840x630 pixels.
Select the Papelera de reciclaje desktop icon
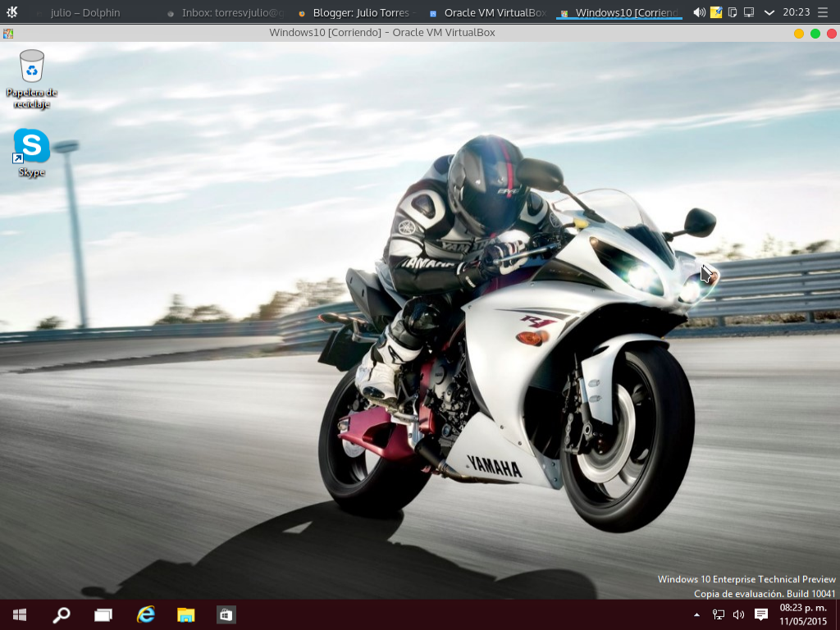[x=32, y=79]
